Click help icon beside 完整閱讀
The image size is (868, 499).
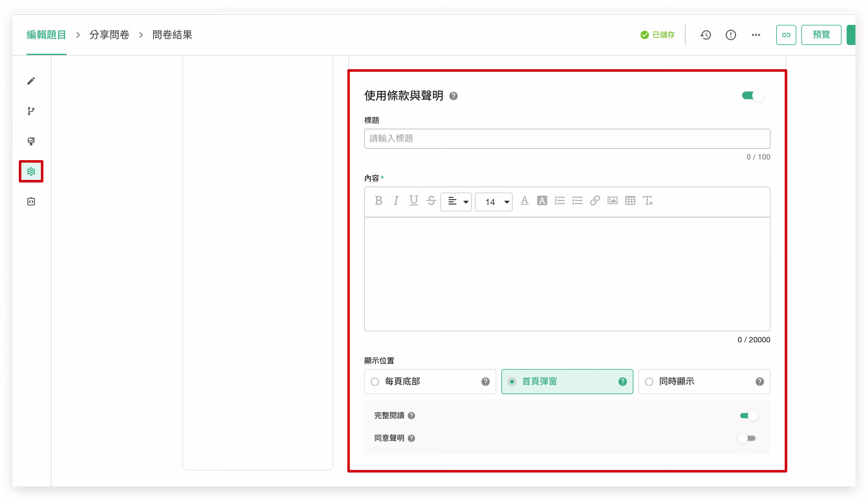click(411, 416)
